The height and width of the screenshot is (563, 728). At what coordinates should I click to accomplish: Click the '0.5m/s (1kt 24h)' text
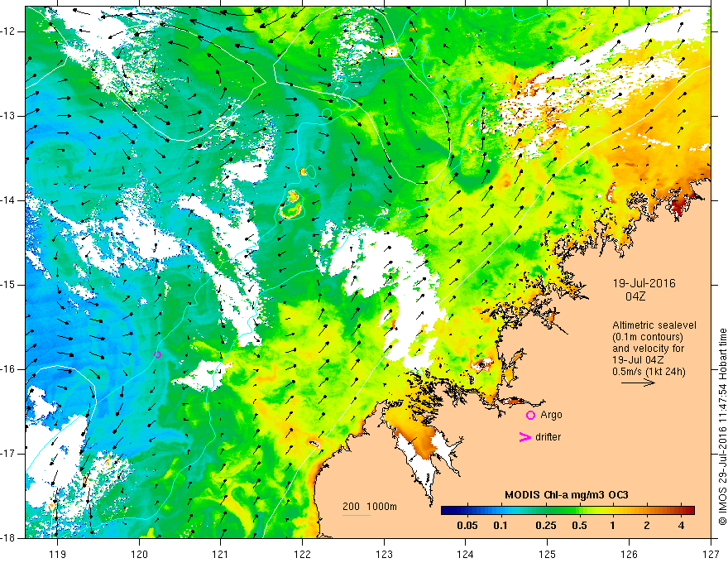[649, 371]
